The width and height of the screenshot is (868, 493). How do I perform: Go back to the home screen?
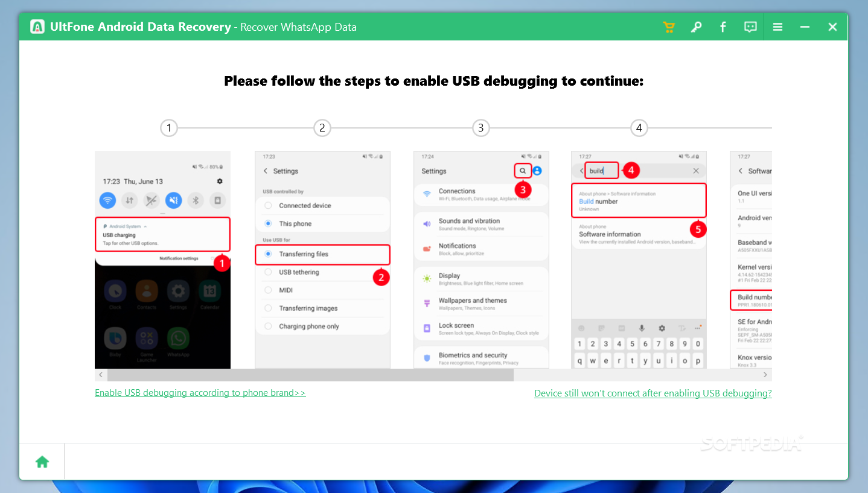click(42, 462)
